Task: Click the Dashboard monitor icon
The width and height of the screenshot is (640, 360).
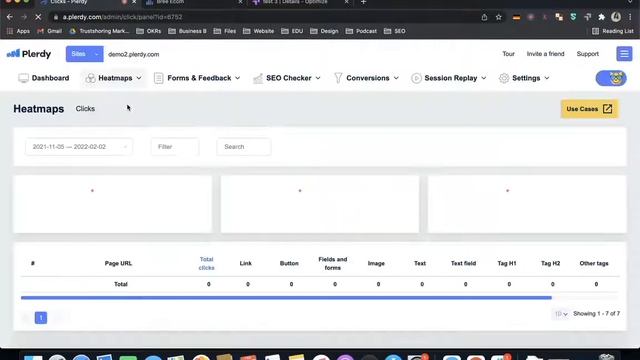Action: tap(23, 78)
